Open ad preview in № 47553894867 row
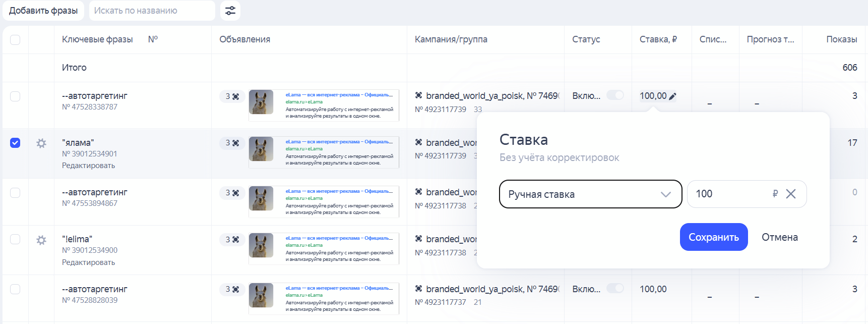This screenshot has height=324, width=868. (324, 202)
